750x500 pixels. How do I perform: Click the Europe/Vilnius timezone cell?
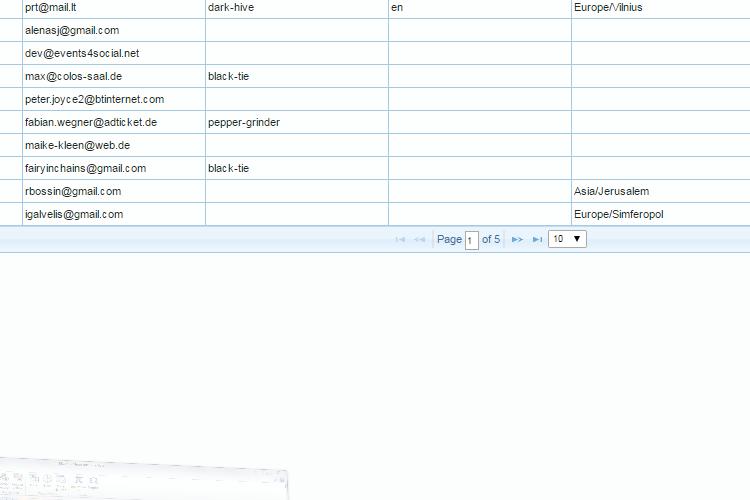tap(661, 8)
